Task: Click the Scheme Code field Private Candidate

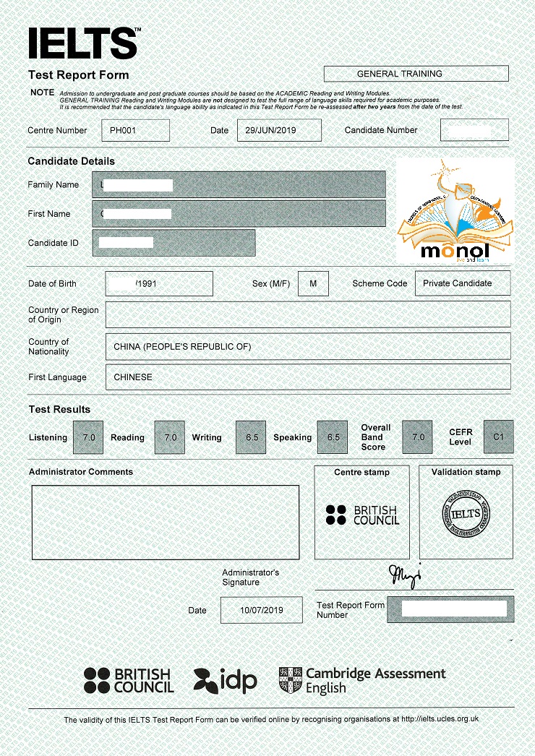Action: [463, 283]
